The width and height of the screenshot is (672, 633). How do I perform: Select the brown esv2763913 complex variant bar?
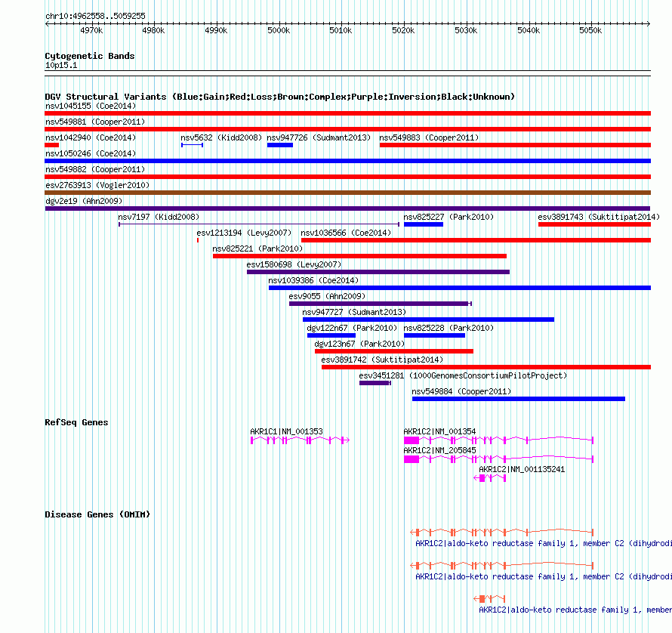[x=347, y=193]
